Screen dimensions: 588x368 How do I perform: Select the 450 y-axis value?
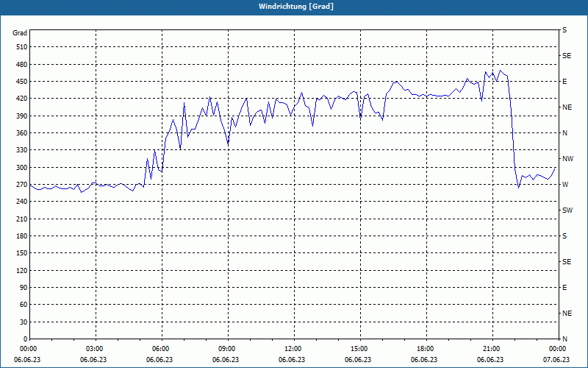(x=22, y=82)
